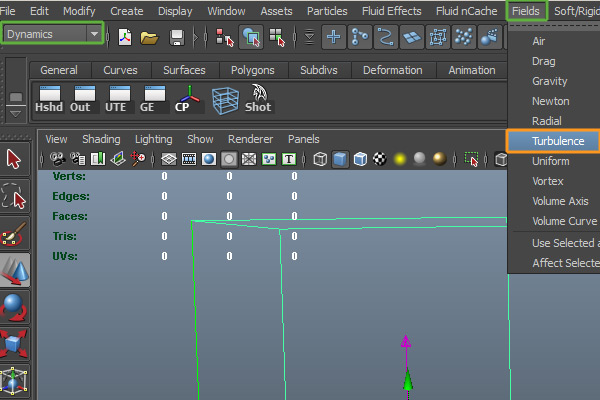Click the CP center pivot shelf icon
Image resolution: width=600 pixels, height=400 pixels.
(189, 99)
